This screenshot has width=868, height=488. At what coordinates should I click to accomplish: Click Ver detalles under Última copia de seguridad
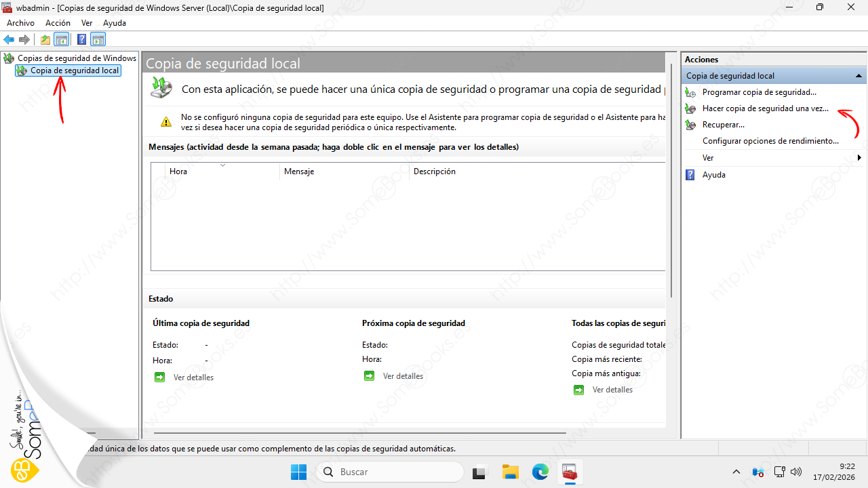pos(193,378)
